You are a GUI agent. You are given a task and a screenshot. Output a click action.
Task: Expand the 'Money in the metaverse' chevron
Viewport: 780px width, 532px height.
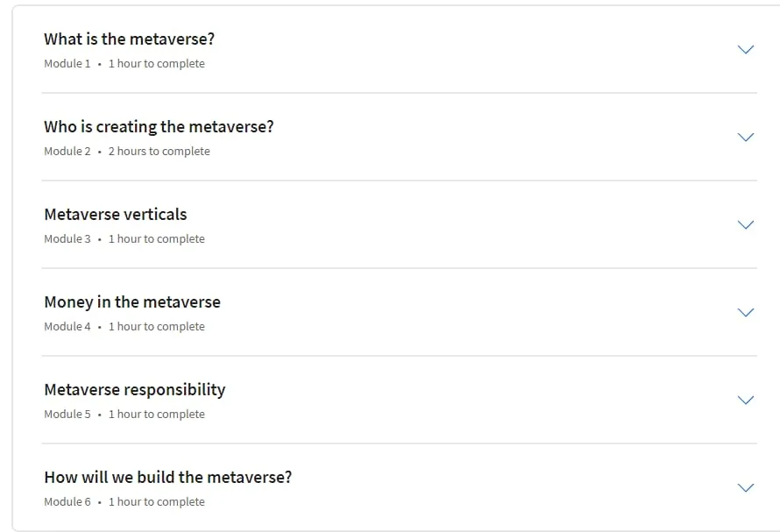pyautogui.click(x=745, y=312)
